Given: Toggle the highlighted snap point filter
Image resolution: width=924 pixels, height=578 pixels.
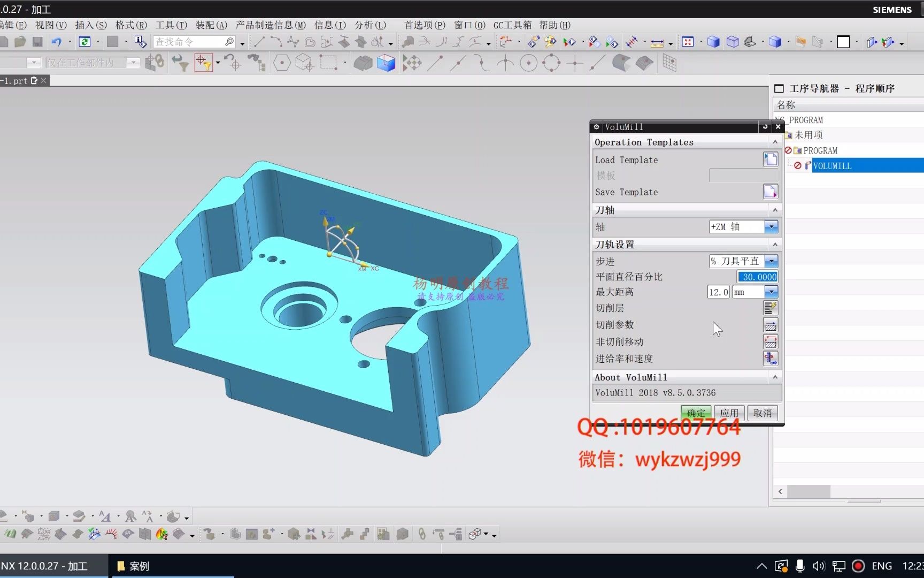Looking at the screenshot, I should tap(205, 63).
